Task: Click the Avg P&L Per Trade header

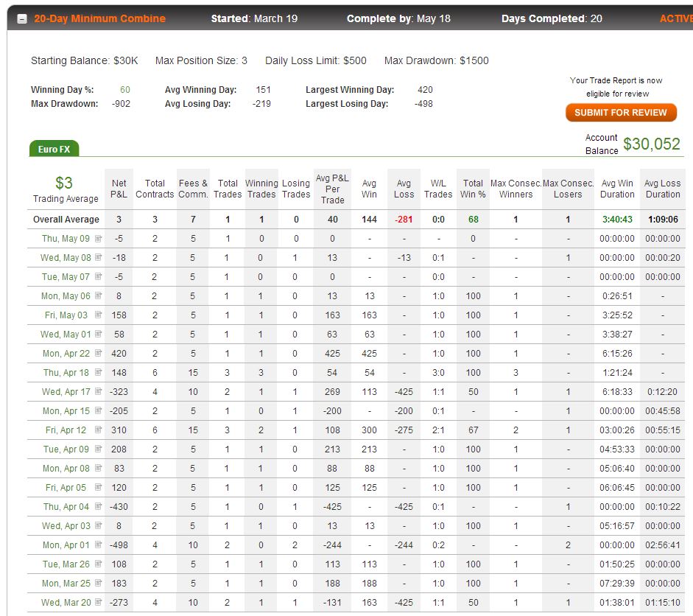Action: point(332,189)
